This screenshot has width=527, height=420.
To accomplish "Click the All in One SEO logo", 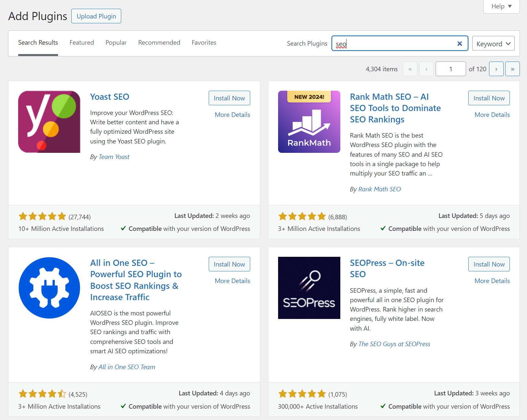I will (49, 288).
